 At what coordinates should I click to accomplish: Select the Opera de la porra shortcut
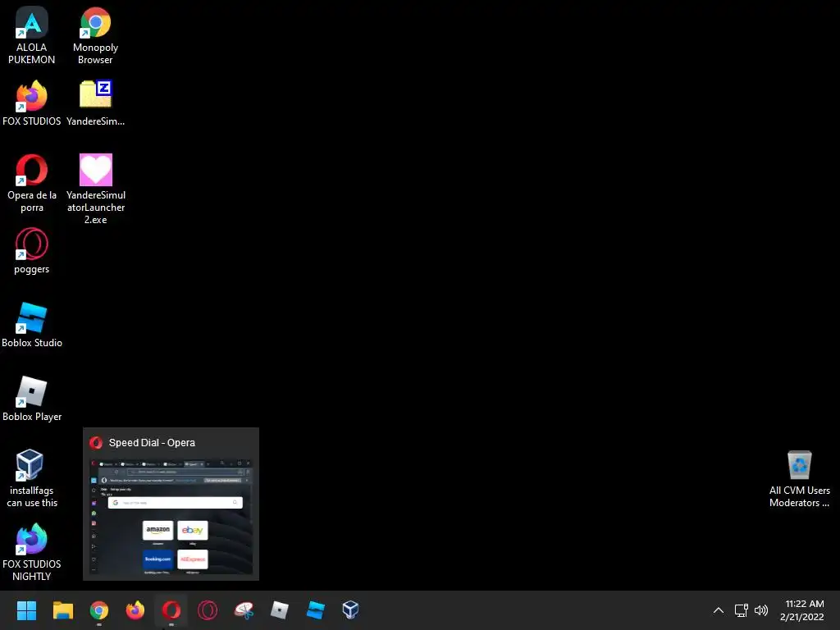32,183
